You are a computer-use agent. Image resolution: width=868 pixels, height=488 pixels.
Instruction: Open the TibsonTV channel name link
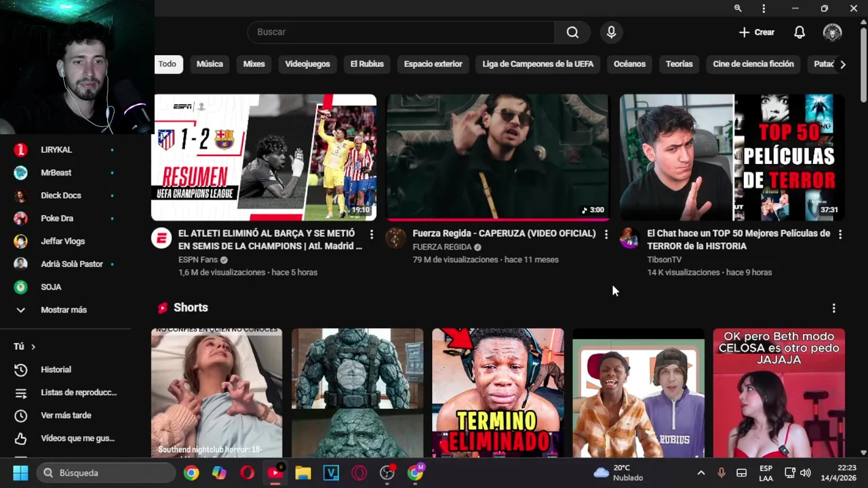665,260
